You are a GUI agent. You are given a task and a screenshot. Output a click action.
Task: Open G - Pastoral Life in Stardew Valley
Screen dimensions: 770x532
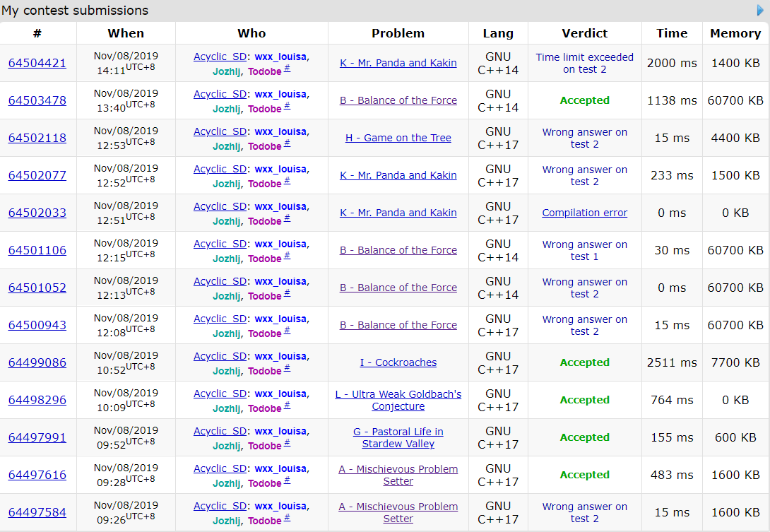click(x=398, y=437)
